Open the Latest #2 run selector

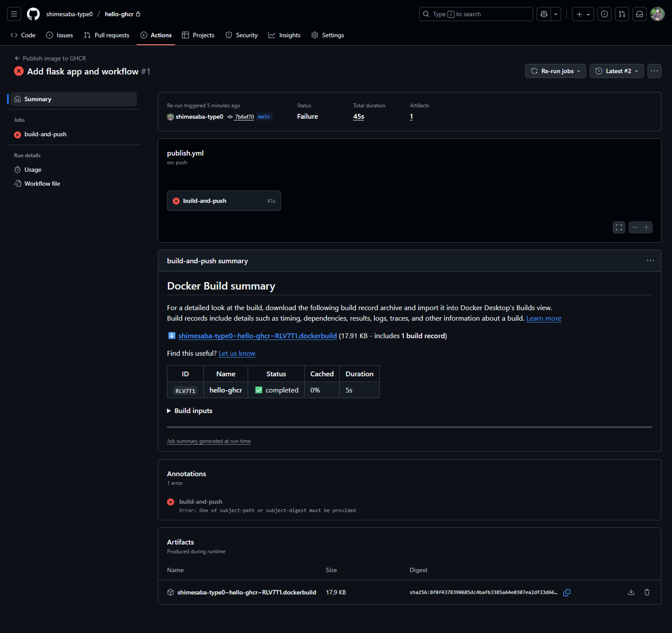pyautogui.click(x=616, y=71)
